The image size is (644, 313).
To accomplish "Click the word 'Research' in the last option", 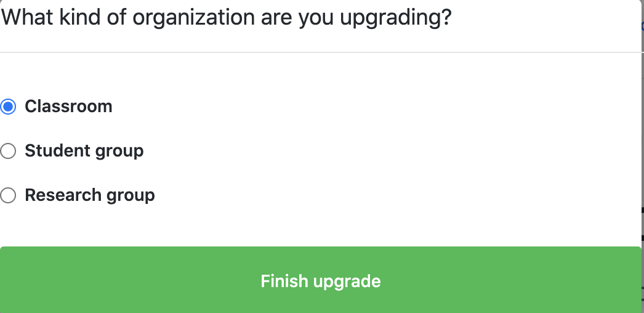I will [63, 195].
